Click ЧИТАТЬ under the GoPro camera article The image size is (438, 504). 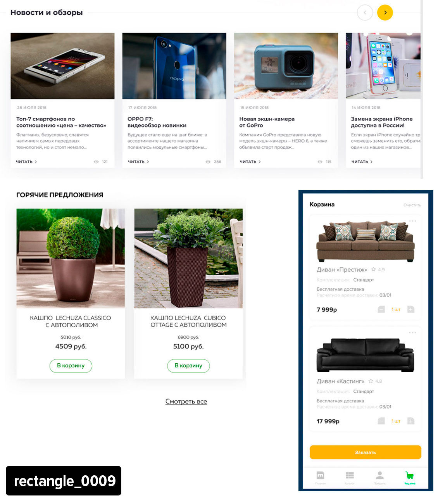pos(250,162)
